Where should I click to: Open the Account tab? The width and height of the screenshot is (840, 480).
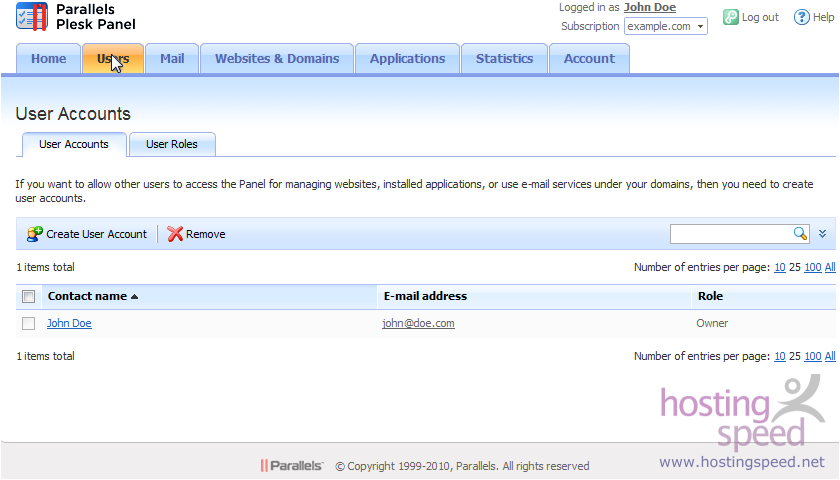589,58
